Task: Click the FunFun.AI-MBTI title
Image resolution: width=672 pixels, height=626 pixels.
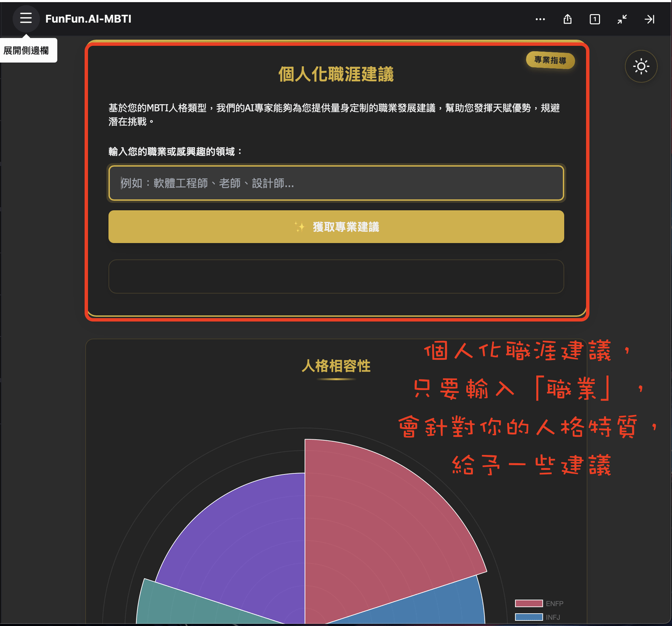Action: pyautogui.click(x=89, y=19)
